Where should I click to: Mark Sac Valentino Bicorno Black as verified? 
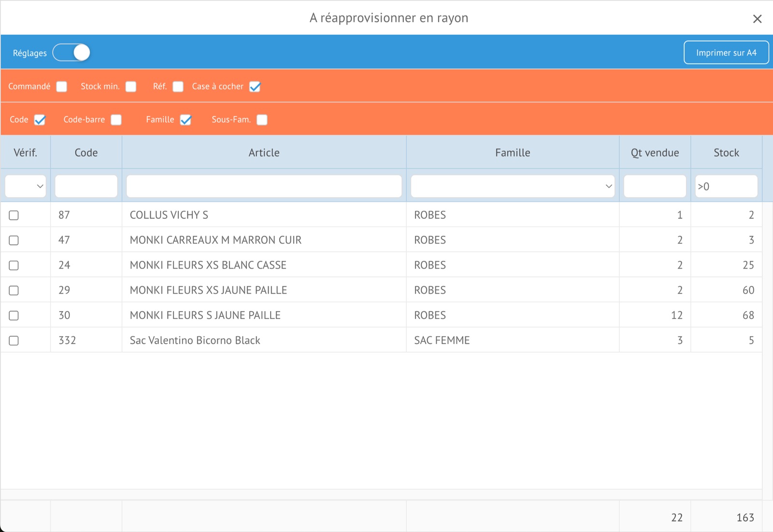(x=14, y=341)
